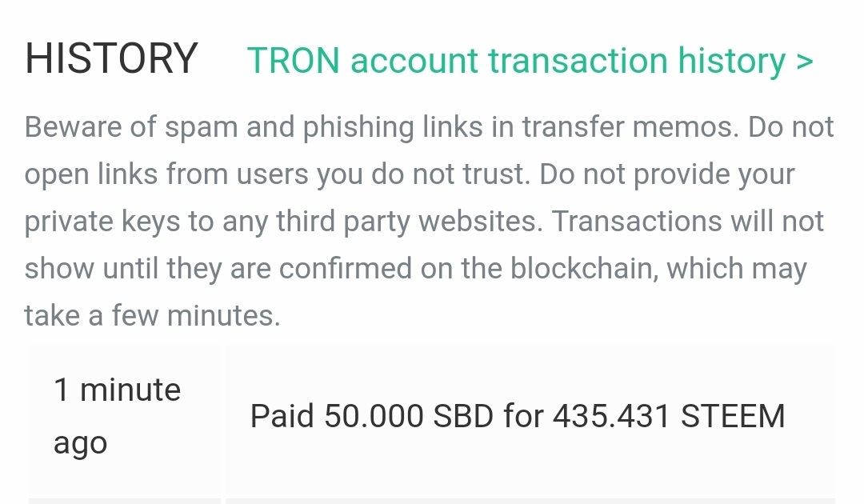
Task: Click the HISTORY section heading
Action: click(x=111, y=59)
